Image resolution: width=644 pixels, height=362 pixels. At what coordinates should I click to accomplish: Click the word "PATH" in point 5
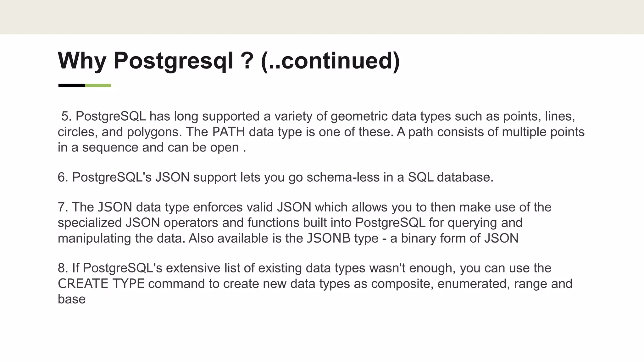point(229,132)
